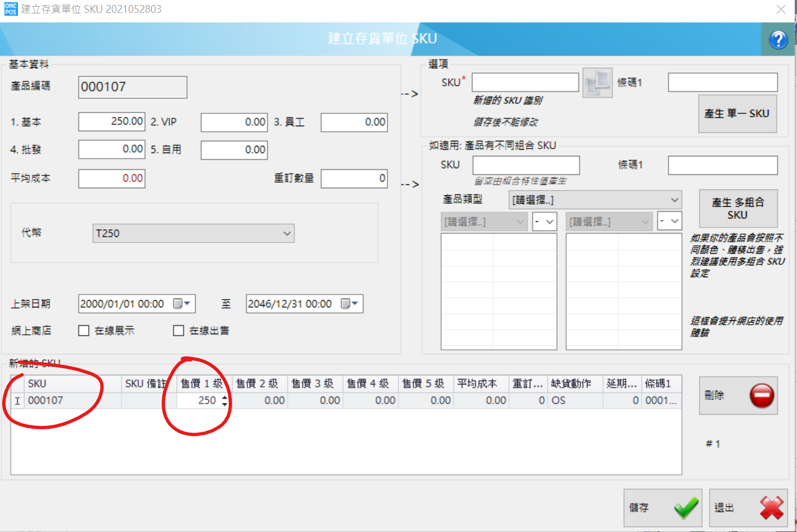797x532 pixels.
Task: Click the red X 退出 button
Action: click(748, 507)
